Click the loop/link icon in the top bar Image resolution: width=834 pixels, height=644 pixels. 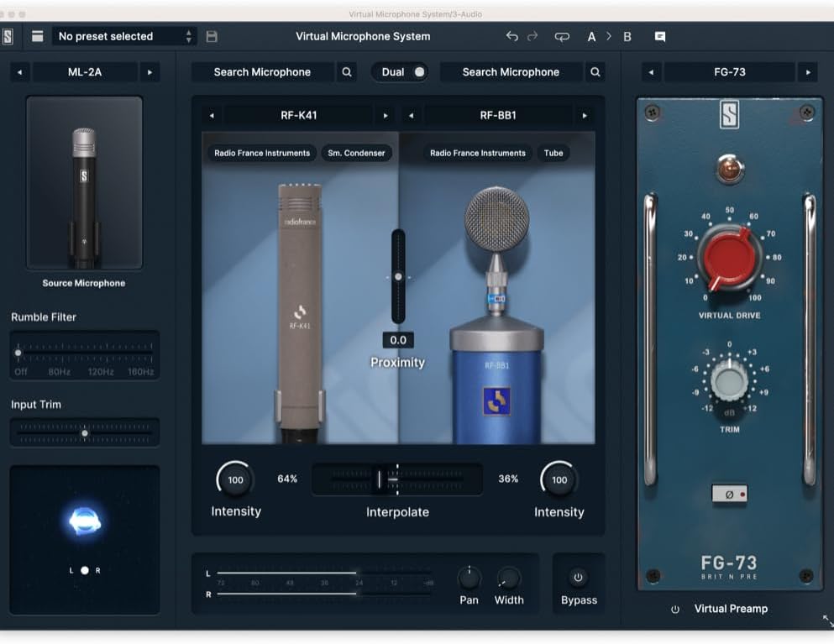562,36
